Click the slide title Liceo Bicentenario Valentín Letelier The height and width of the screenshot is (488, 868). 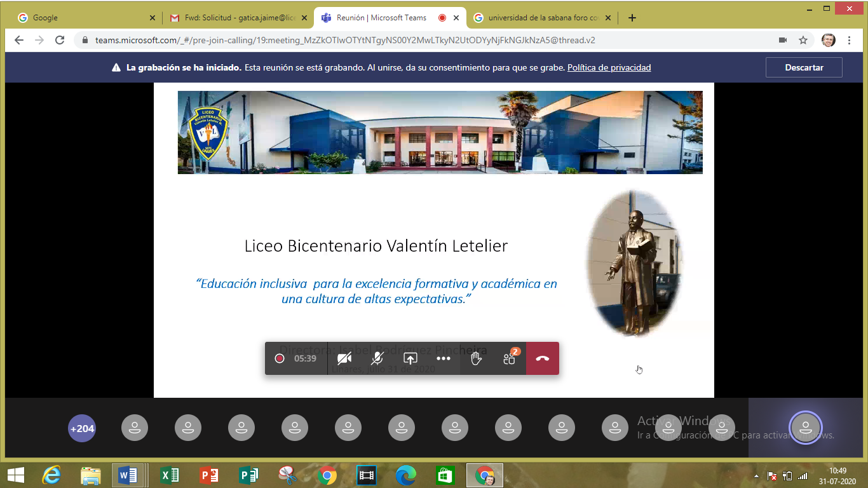pos(376,246)
